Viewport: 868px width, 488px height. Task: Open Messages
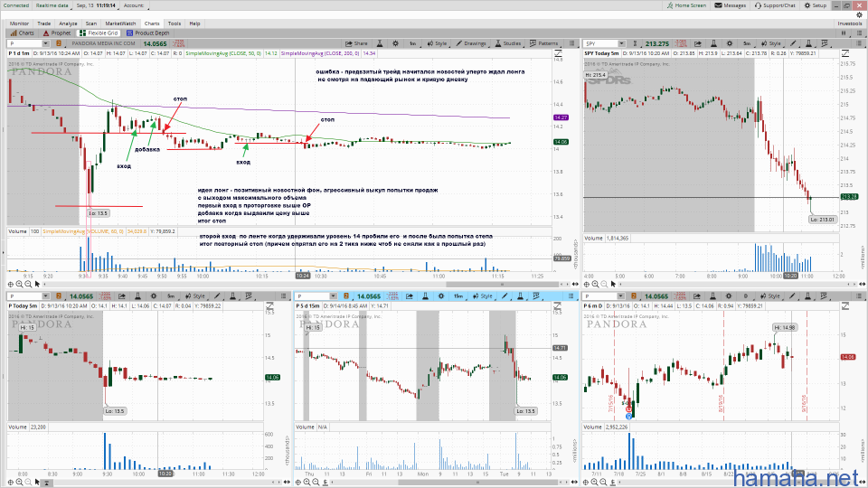(731, 5)
